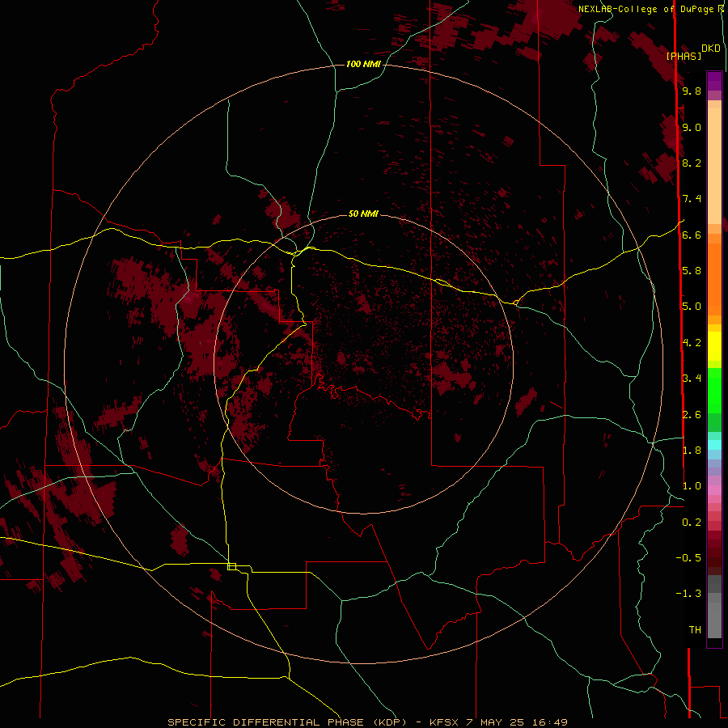The width and height of the screenshot is (728, 728).
Task: Click the 7 MAY 25 date in the caption
Action: point(495,722)
